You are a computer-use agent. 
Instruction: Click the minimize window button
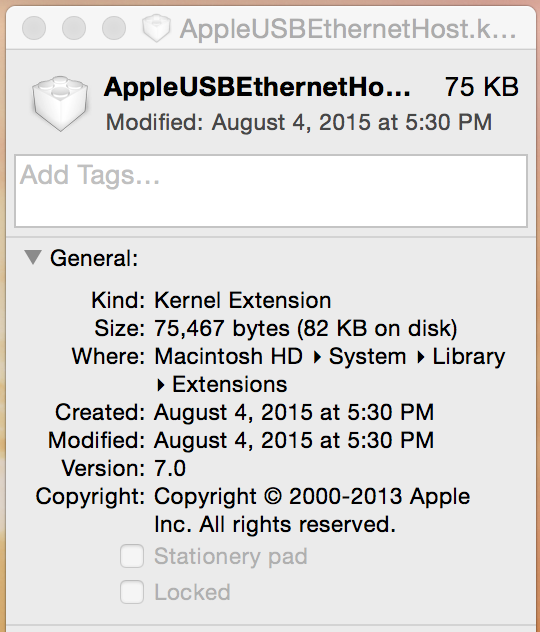tap(74, 28)
